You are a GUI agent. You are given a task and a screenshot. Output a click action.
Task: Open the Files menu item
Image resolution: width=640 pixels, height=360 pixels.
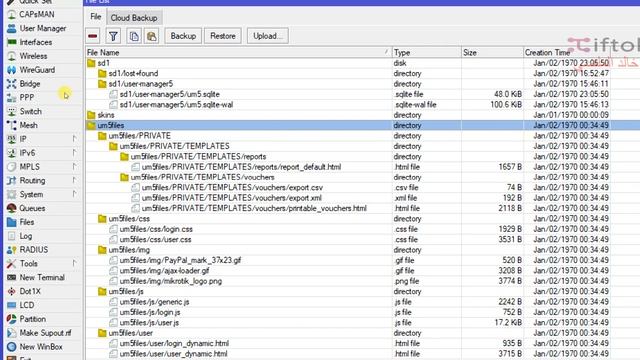[27, 222]
